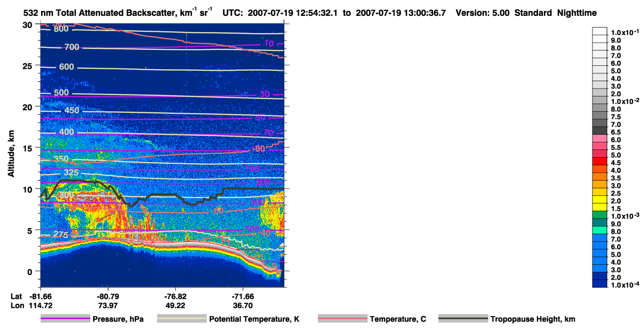This screenshot has height=330, width=644.
Task: Click the "450" potential temperature contour label
Action: pyautogui.click(x=72, y=110)
